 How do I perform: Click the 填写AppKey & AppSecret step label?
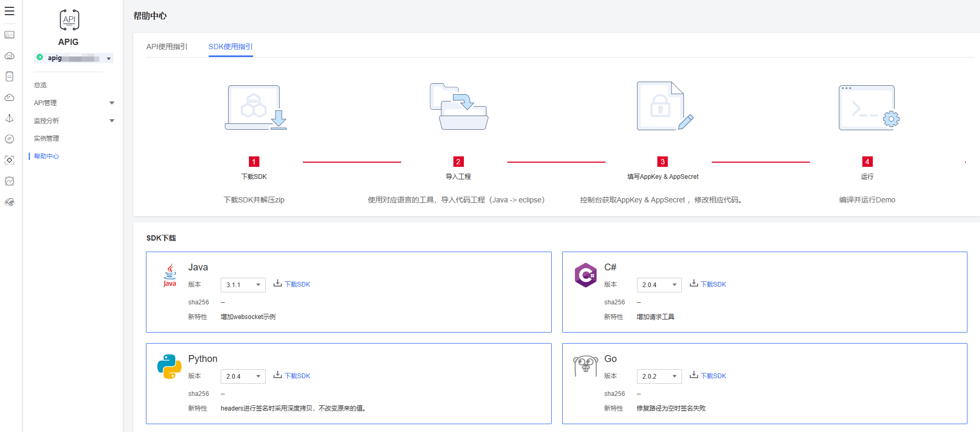pos(663,177)
